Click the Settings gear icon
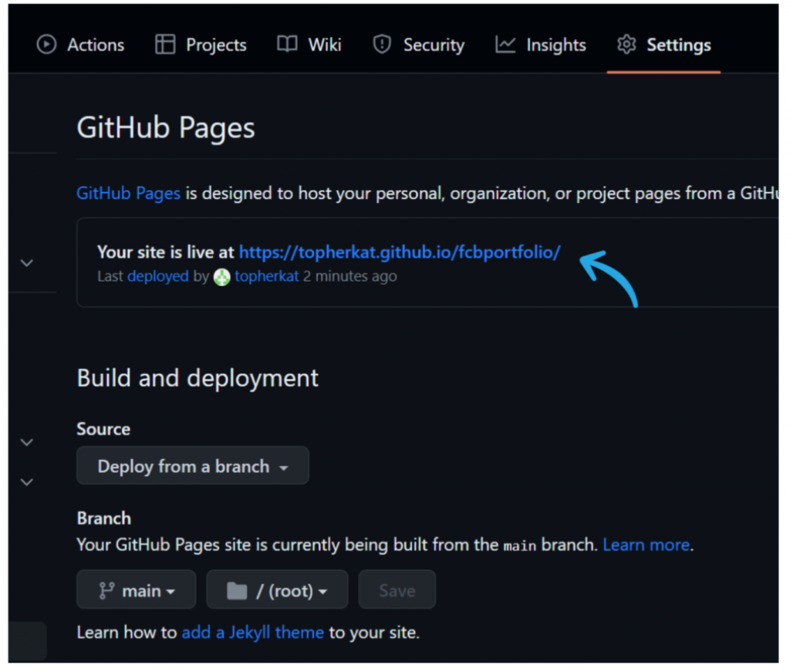The width and height of the screenshot is (790, 672). [x=626, y=44]
